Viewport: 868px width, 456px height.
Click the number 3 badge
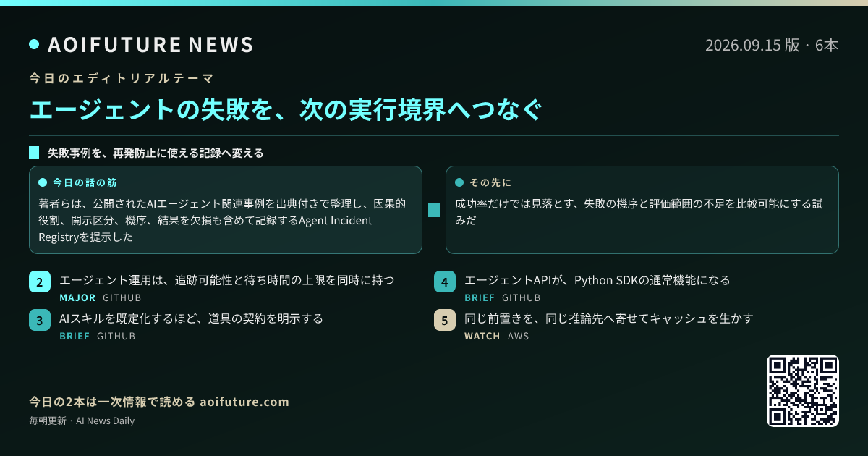click(x=40, y=320)
